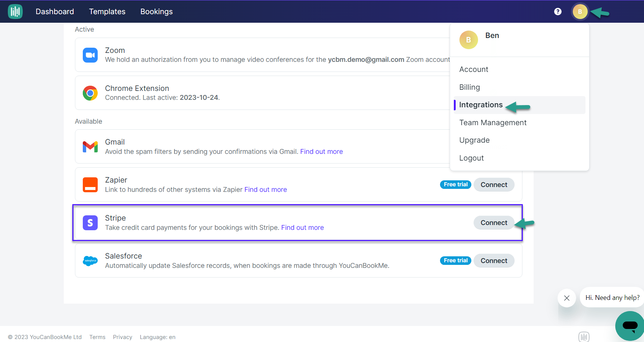Viewport: 644px width, 342px height.
Task: Follow Gmail's Find out more link
Action: click(321, 152)
